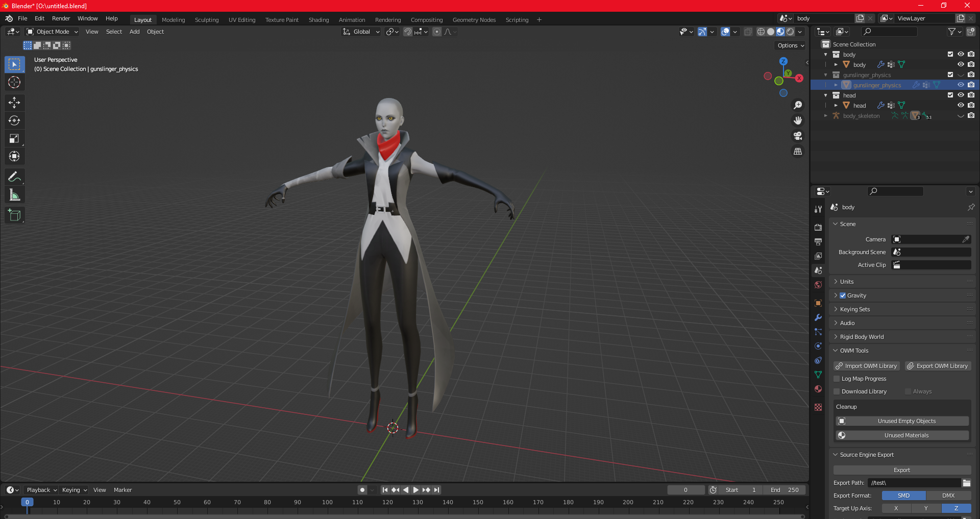980x519 pixels.
Task: Select the Add Cube tool
Action: coord(14,215)
